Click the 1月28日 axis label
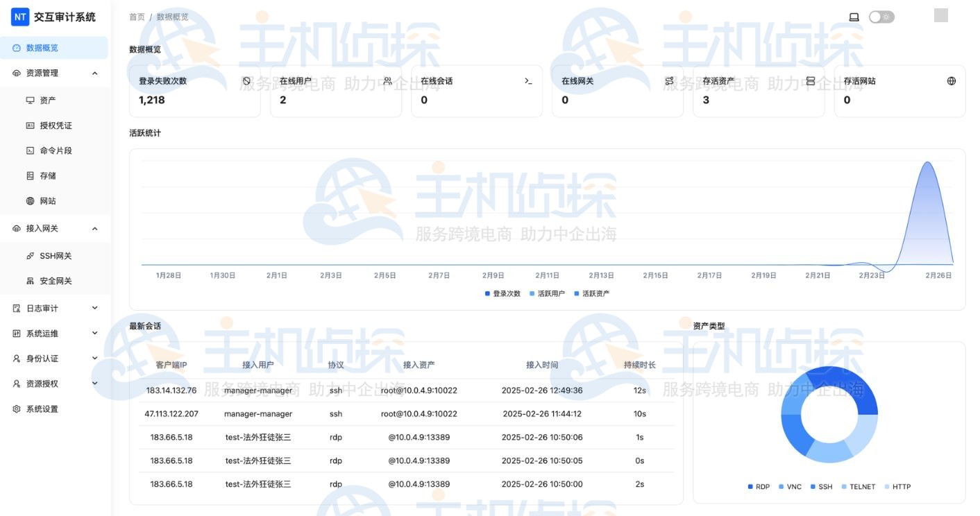980x516 pixels. tap(169, 275)
